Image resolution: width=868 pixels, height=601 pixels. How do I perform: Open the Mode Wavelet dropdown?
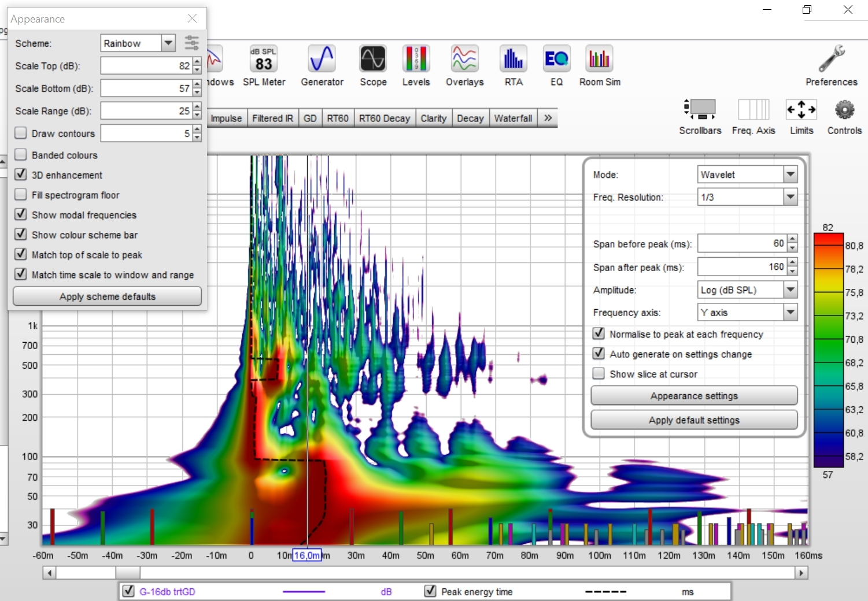790,175
